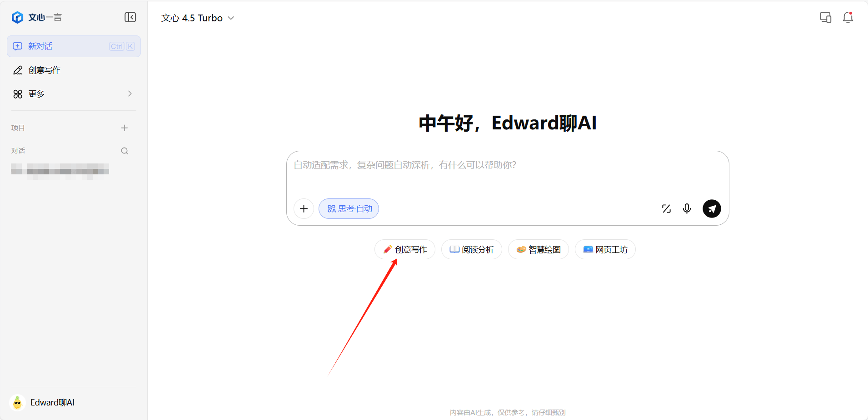This screenshot has width=868, height=420.
Task: Click the 文心一言 logo
Action: tap(37, 17)
